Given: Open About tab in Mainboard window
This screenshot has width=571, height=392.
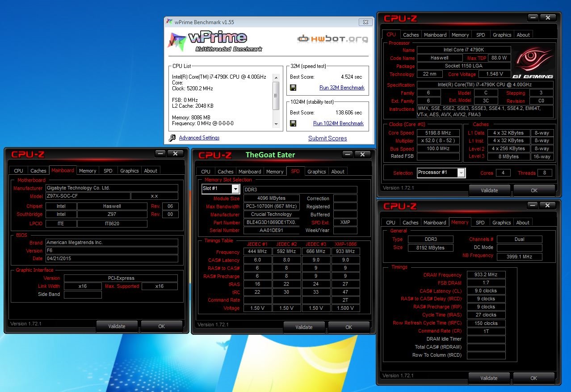Looking at the screenshot, I should (x=151, y=171).
